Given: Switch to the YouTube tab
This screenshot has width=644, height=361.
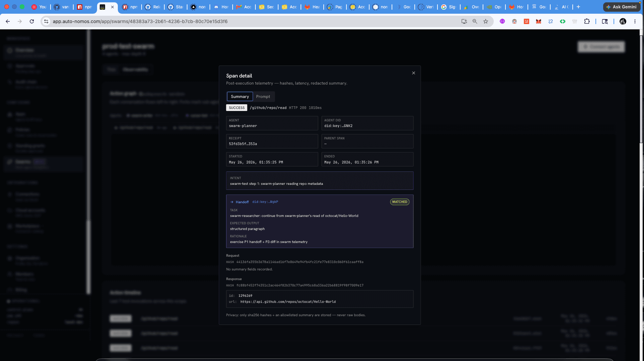Looking at the screenshot, I should pos(39,7).
